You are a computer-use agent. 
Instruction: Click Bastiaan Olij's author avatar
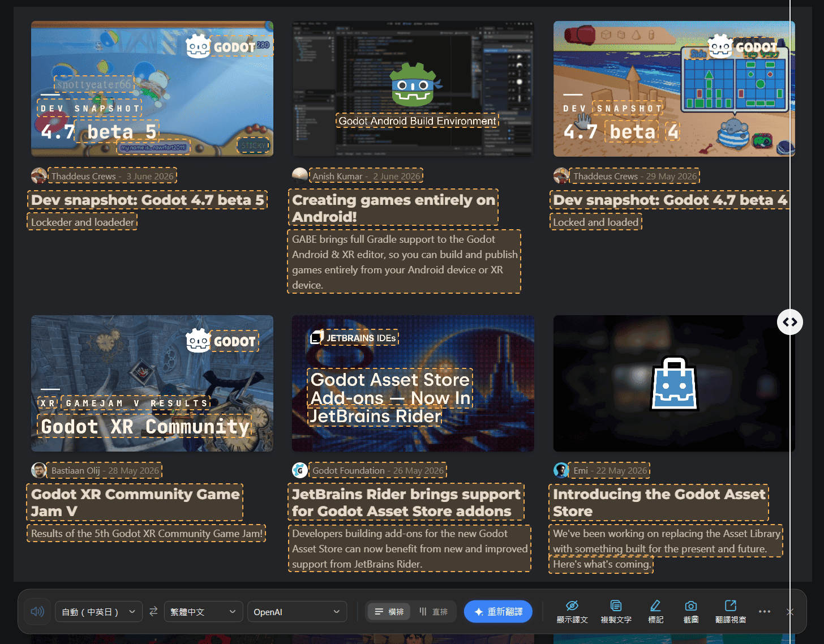tap(39, 470)
